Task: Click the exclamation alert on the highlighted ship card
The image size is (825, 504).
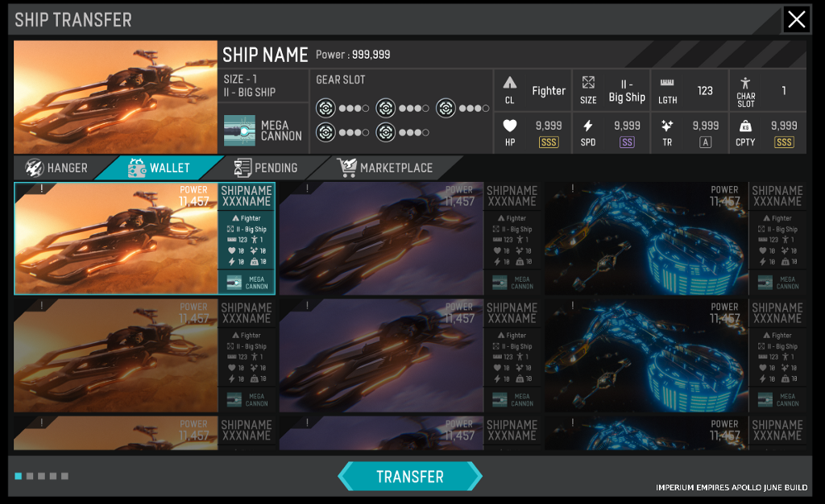Action: (42, 188)
